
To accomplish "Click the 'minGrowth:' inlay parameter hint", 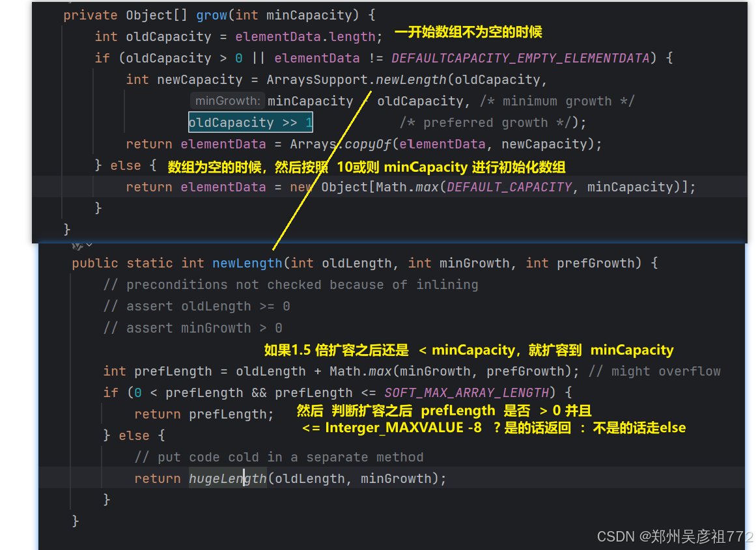I will point(227,101).
